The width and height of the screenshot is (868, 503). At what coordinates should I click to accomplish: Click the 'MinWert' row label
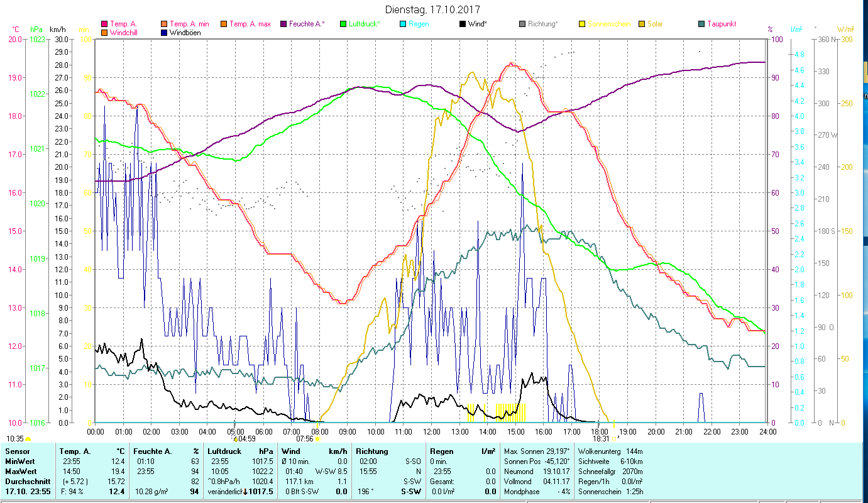(x=19, y=462)
